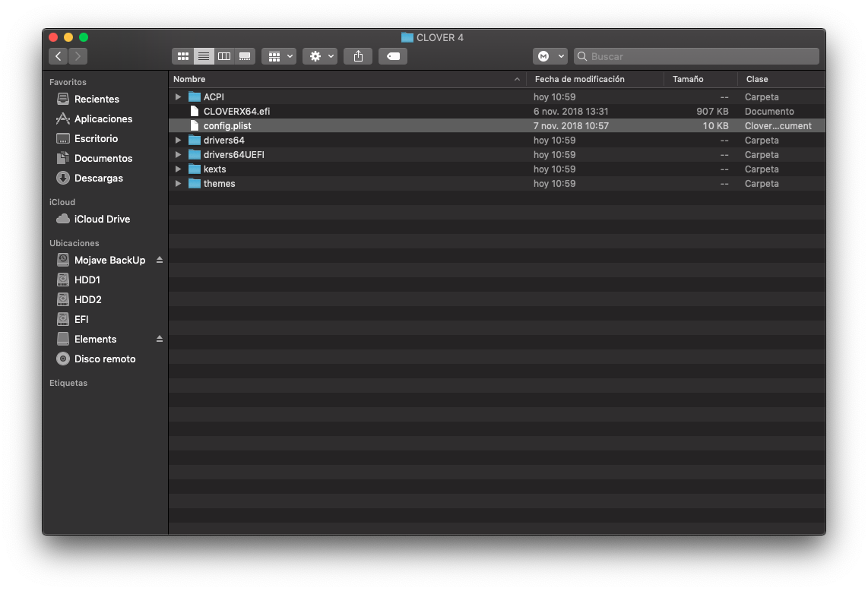Select the CLOVERX64.efi file

click(236, 112)
